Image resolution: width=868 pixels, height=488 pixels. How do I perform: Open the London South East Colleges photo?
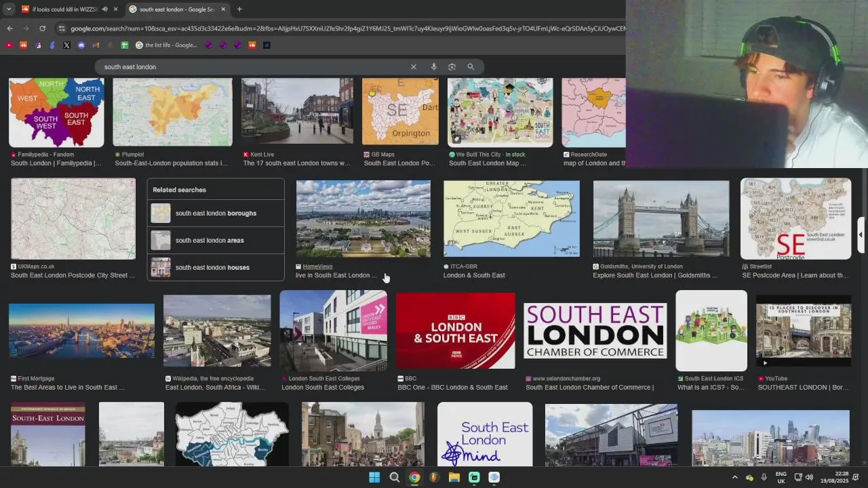(333, 331)
